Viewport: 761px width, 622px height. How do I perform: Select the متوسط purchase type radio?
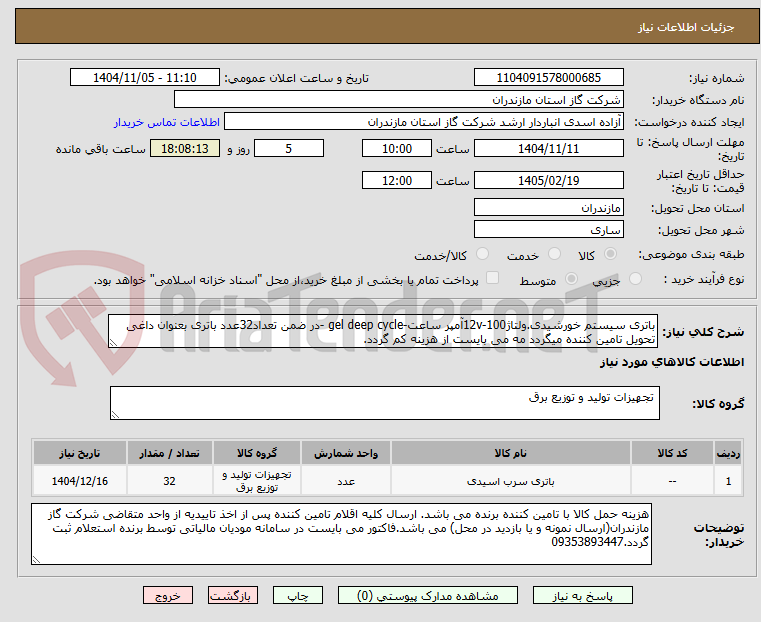point(572,279)
